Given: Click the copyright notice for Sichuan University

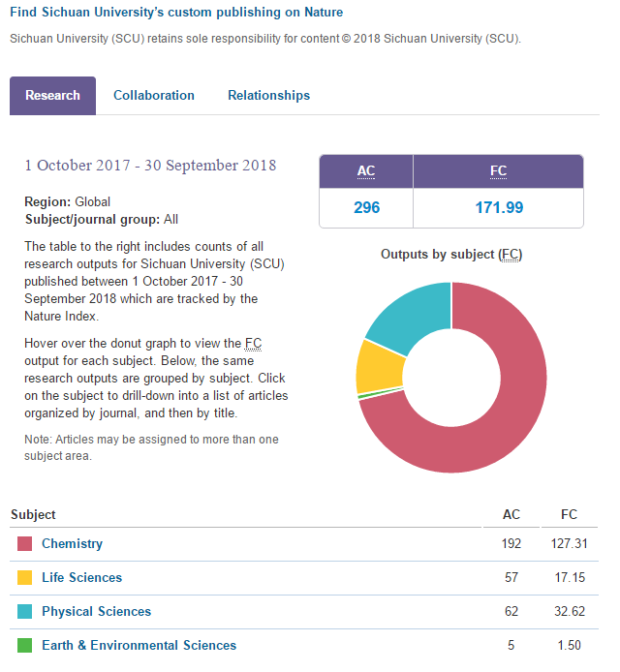Looking at the screenshot, I should click(265, 39).
